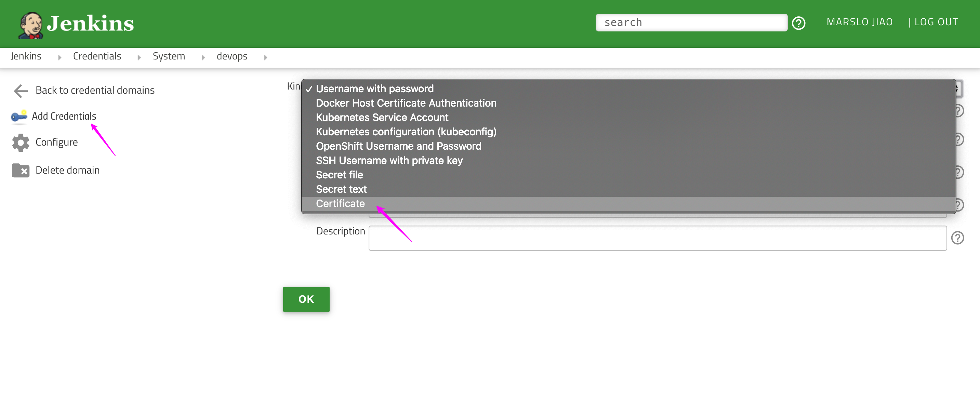Viewport: 980px width, 393px height.
Task: Select Username with password option
Action: pyautogui.click(x=375, y=87)
